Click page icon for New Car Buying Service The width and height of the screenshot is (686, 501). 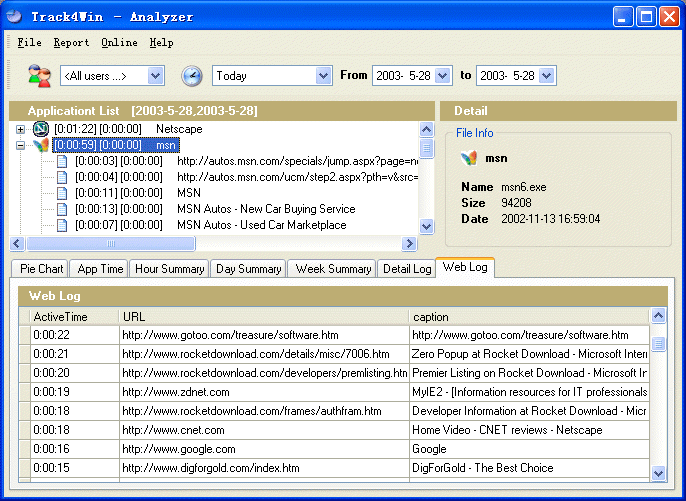[x=62, y=209]
